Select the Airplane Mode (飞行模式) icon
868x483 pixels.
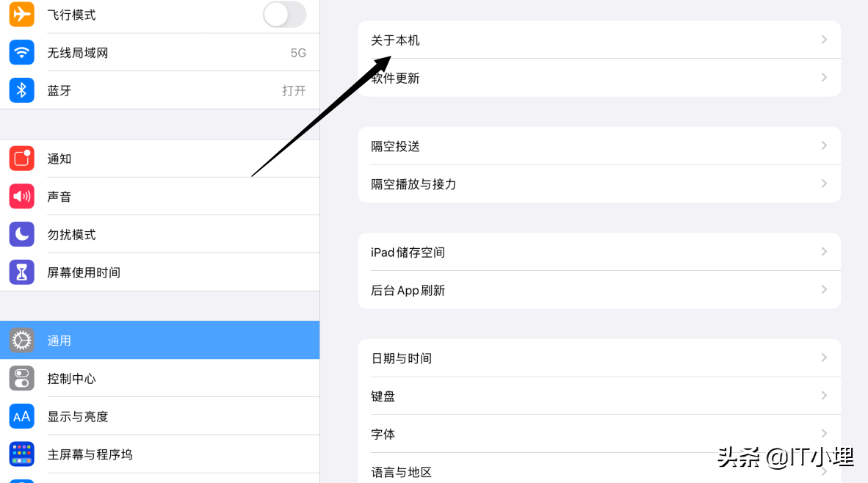21,14
